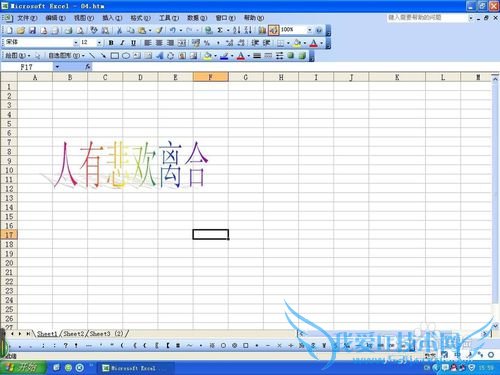This screenshot has height=375, width=500.
Task: Open the Name Box dropdown arrow
Action: pyautogui.click(x=57, y=67)
